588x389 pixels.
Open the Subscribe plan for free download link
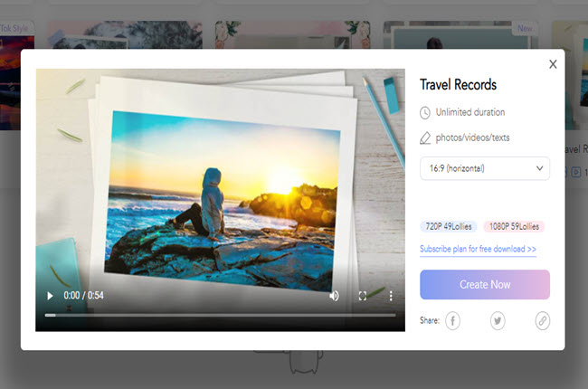(x=478, y=249)
